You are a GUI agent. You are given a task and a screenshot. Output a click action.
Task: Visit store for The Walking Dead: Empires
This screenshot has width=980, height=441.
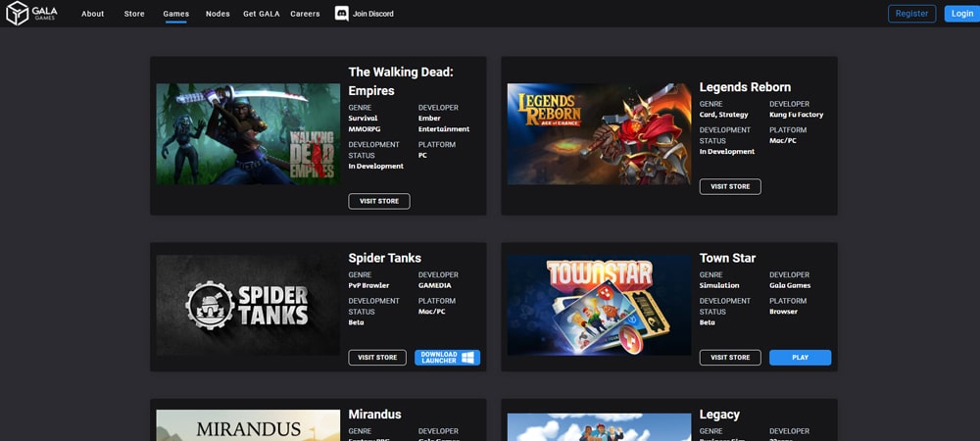tap(379, 201)
